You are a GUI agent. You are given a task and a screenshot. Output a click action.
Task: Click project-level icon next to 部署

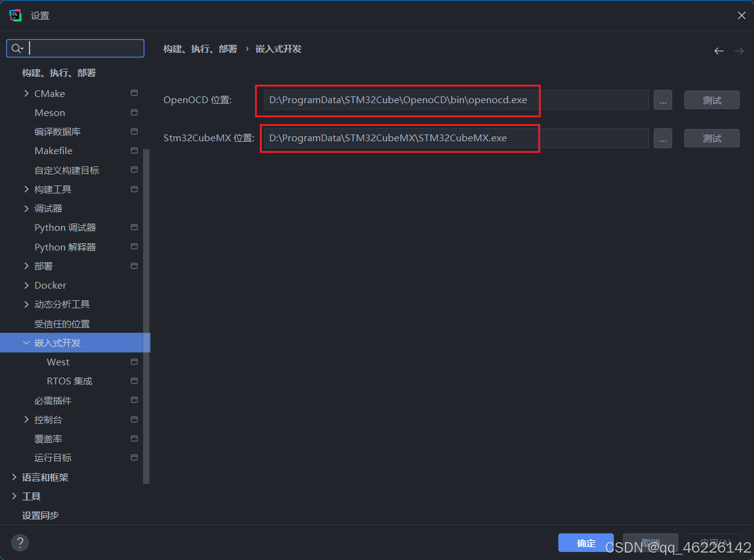point(134,266)
